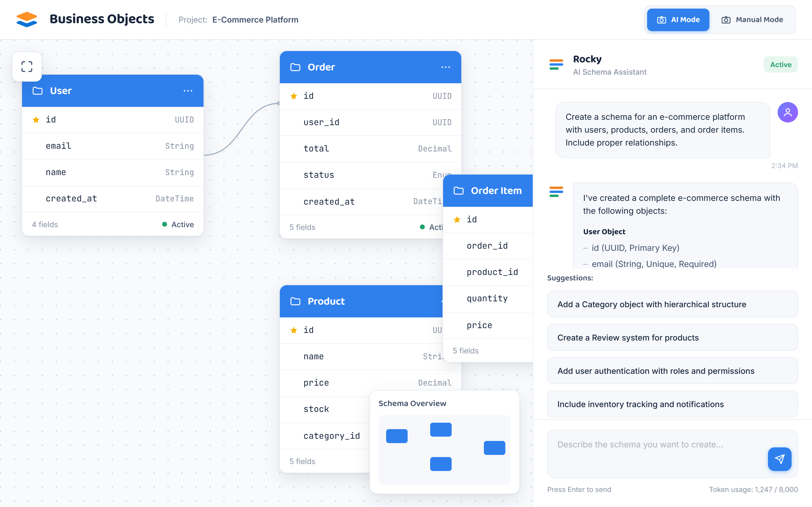Viewport: 812px width, 507px height.
Task: Select the order_id field in Order Item
Action: point(488,246)
